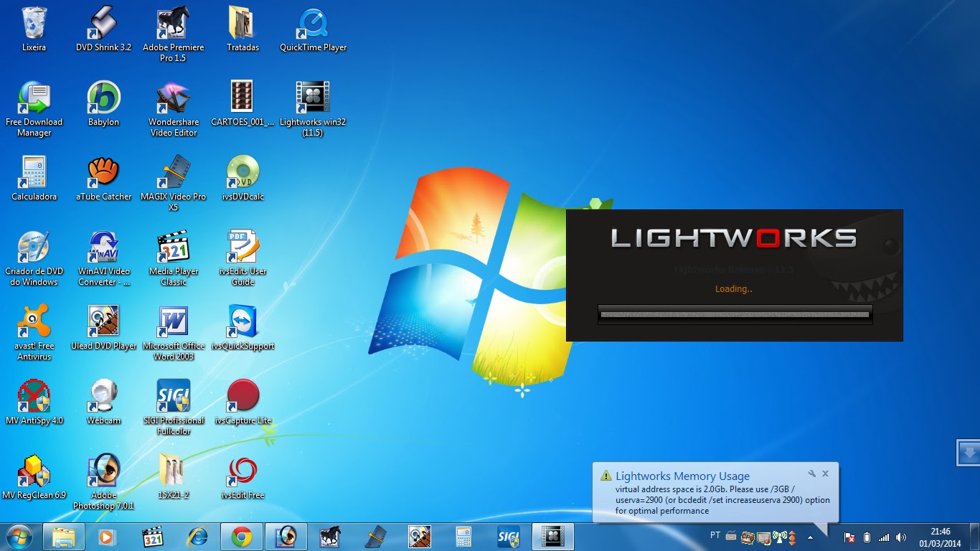The image size is (980, 551).
Task: Click the wireless antenna tray icon
Action: tap(779, 537)
